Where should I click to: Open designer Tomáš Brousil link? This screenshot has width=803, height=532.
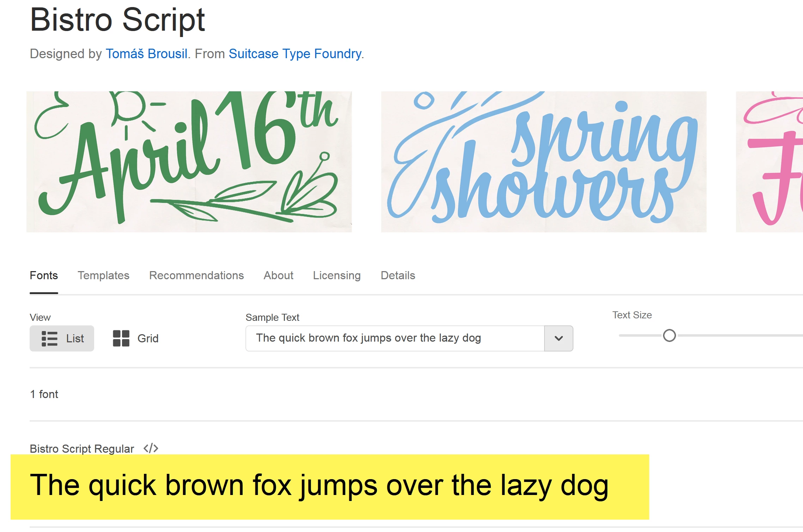click(146, 54)
